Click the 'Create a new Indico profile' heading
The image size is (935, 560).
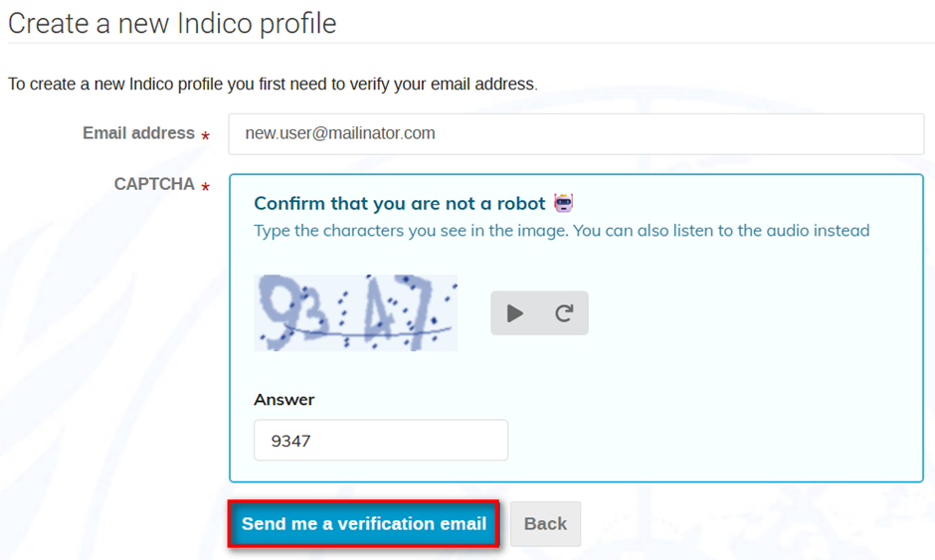pyautogui.click(x=172, y=24)
